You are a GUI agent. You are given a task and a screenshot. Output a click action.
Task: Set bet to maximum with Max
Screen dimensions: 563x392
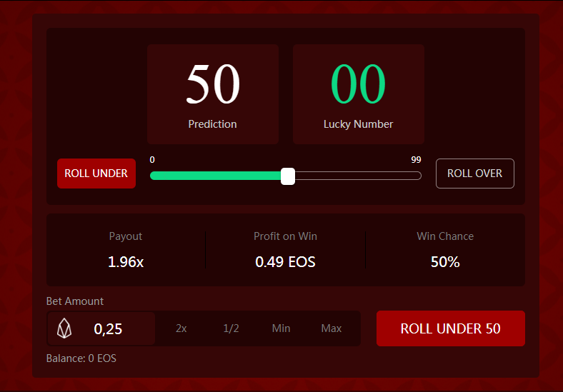331,328
